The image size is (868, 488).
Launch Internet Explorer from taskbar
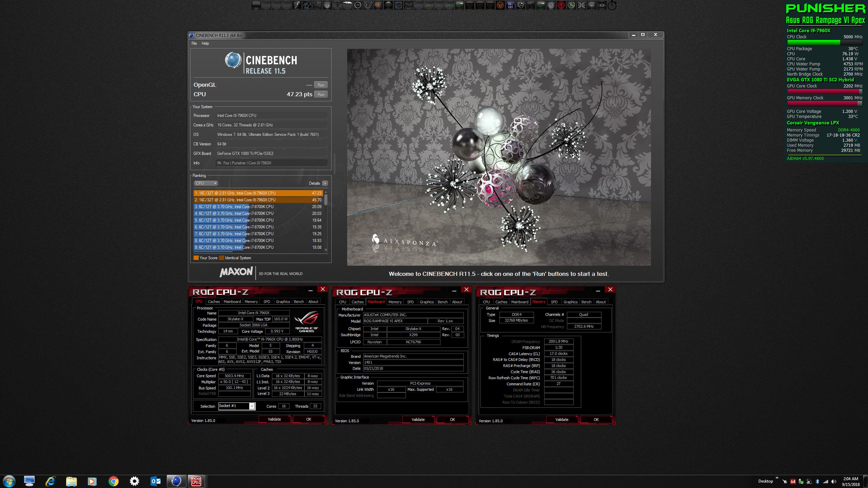[x=51, y=481]
